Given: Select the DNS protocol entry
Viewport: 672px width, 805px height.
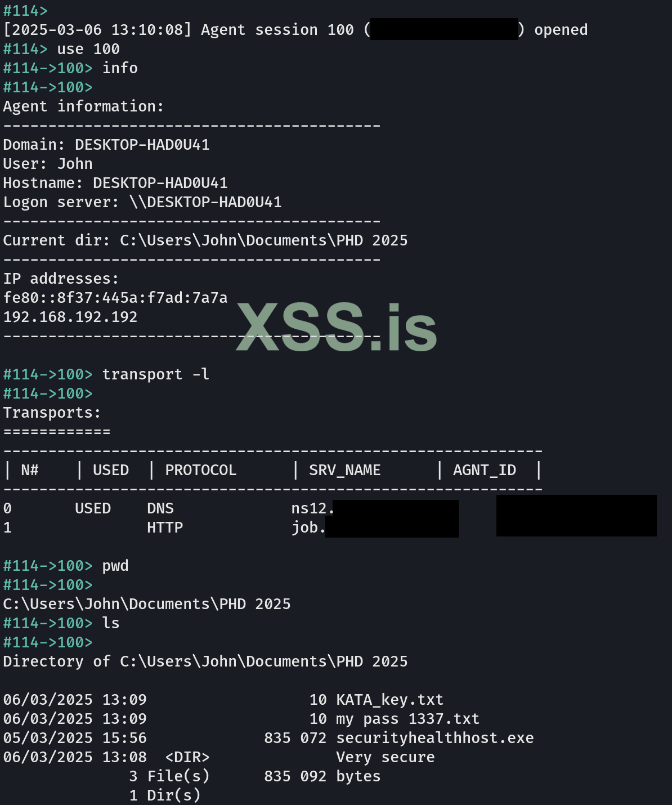Looking at the screenshot, I should 160,508.
